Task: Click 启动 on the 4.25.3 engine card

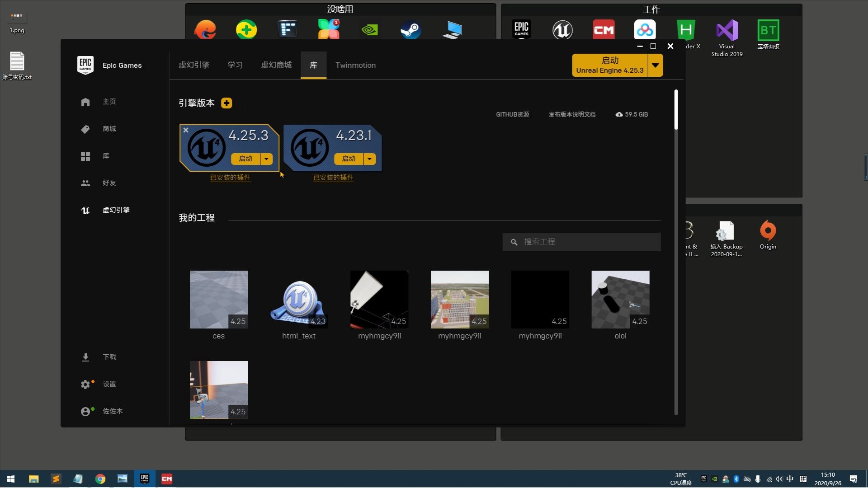Action: (x=245, y=159)
